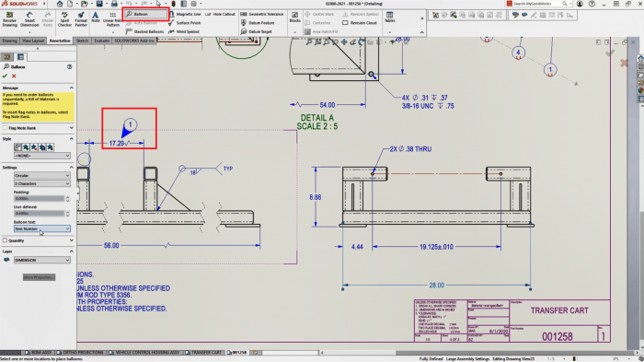Collapse the Settings section
The image size is (644, 362).
coord(72,168)
